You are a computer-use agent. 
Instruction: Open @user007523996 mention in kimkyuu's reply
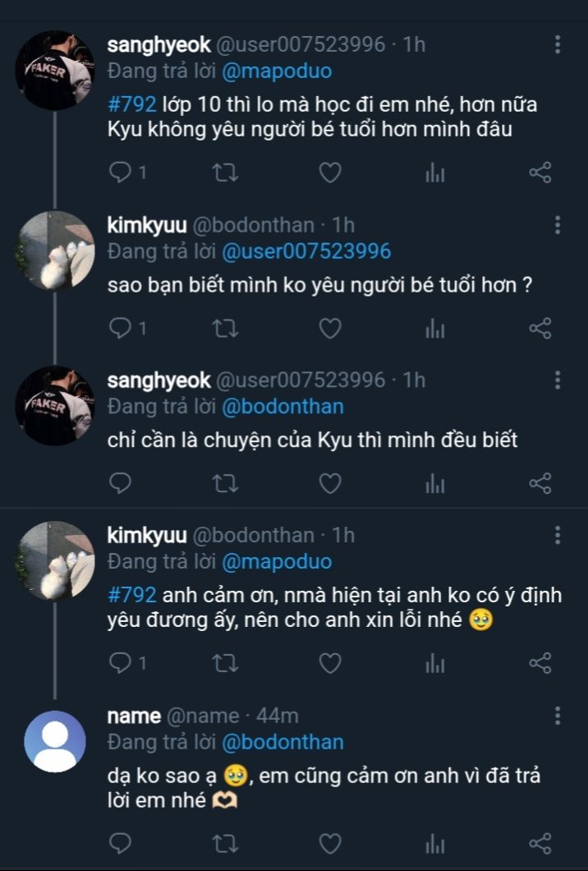[x=306, y=251]
